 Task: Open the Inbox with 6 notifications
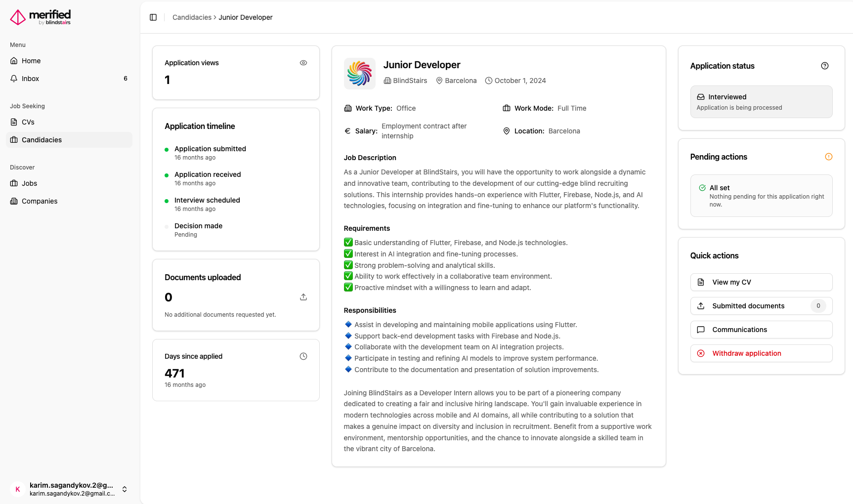[x=31, y=79]
